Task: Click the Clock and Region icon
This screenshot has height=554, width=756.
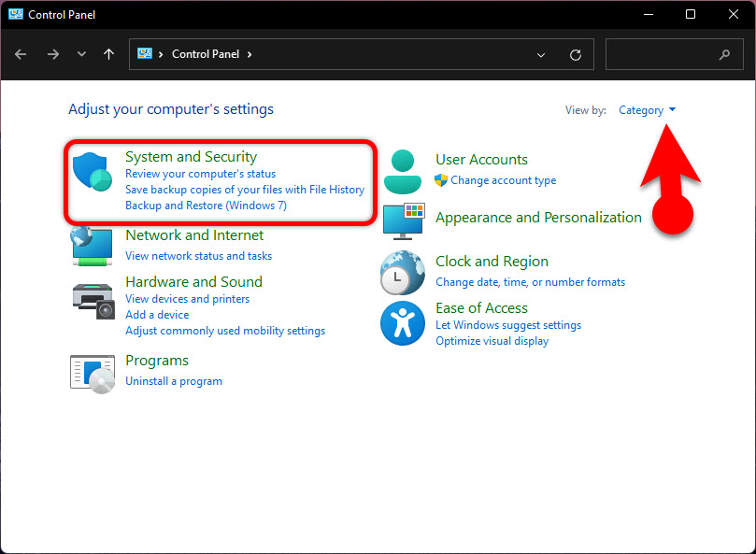Action: [403, 273]
